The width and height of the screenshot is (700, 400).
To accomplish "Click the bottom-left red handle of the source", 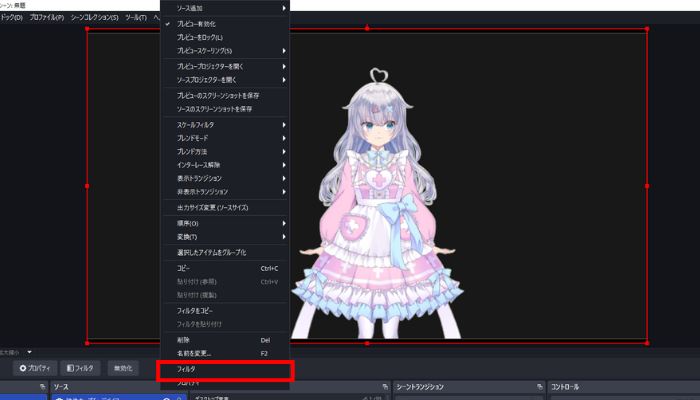I will coord(87,343).
